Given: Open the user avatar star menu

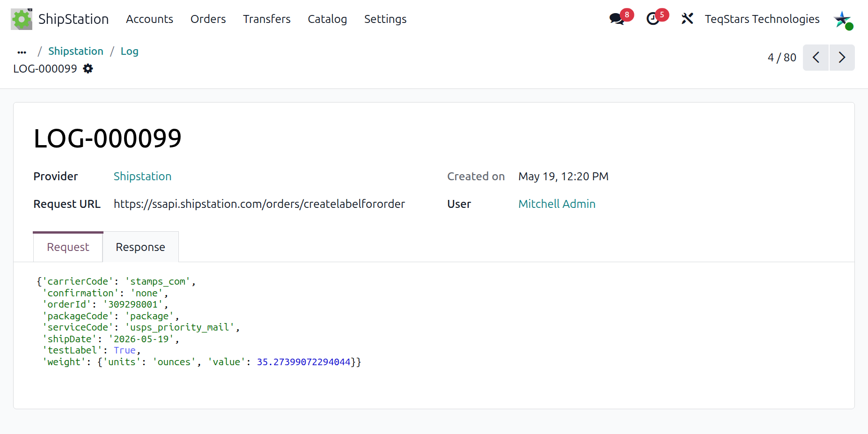Looking at the screenshot, I should pos(843,20).
